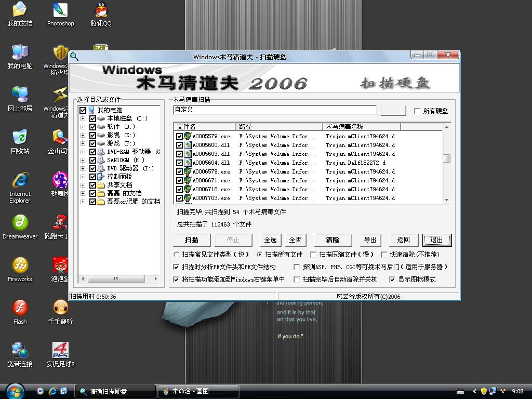Screen dimensions: 532x399
Task: Switch to 未命名 - 画图 taskbar item
Action: coord(198,391)
